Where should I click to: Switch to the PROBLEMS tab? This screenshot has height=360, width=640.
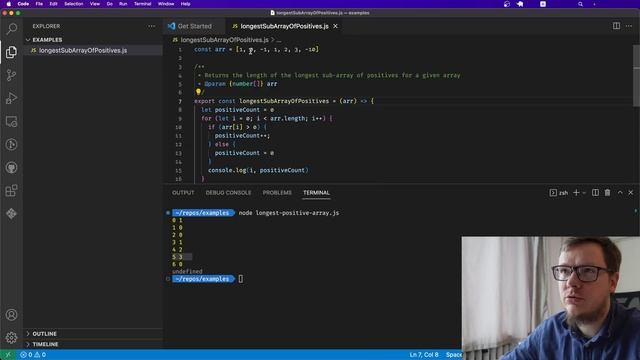(277, 193)
